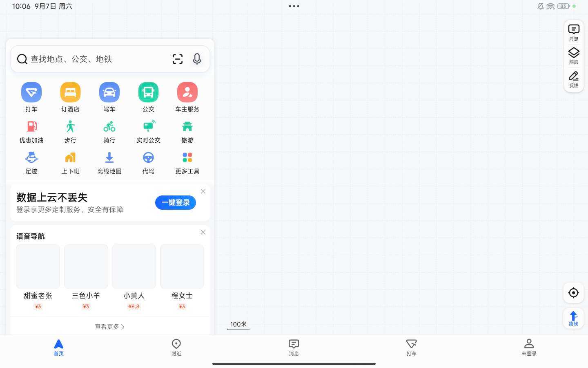Open the three-dot menu at top
The height and width of the screenshot is (368, 588).
point(294,6)
